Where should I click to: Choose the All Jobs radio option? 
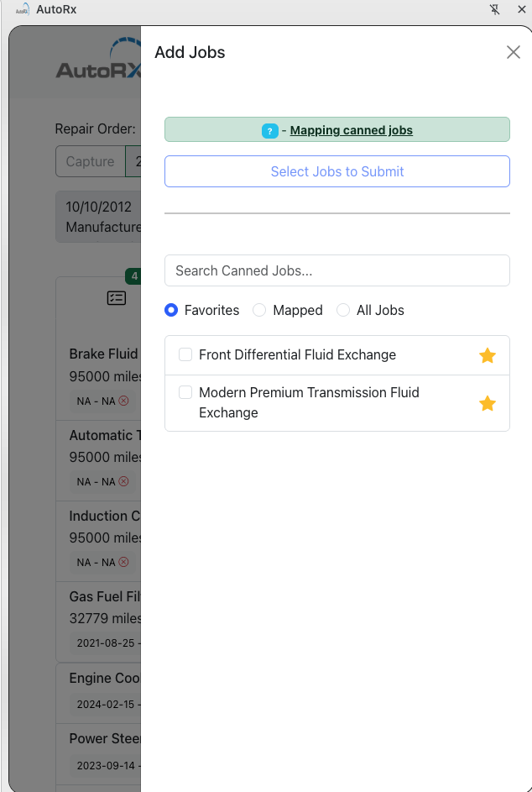pyautogui.click(x=342, y=310)
